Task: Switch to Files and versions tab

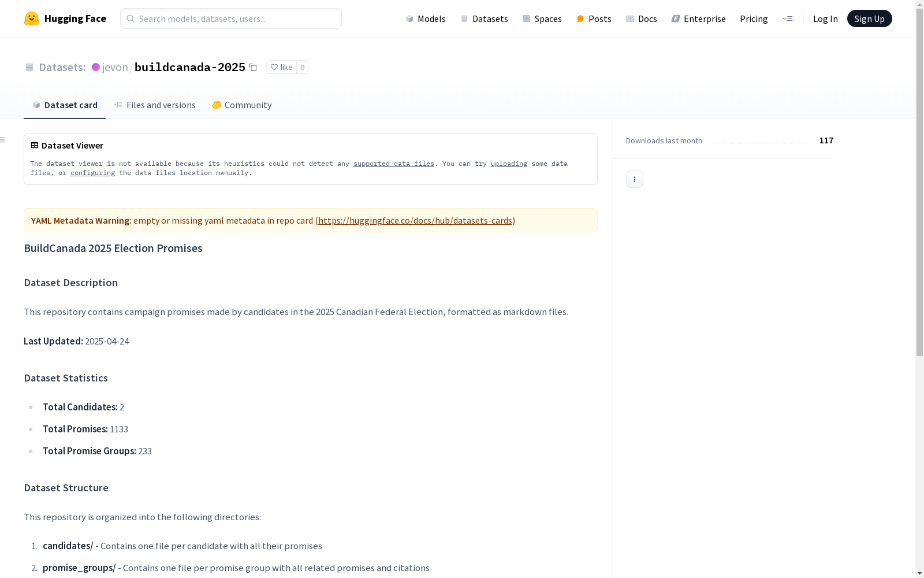Action: (155, 105)
